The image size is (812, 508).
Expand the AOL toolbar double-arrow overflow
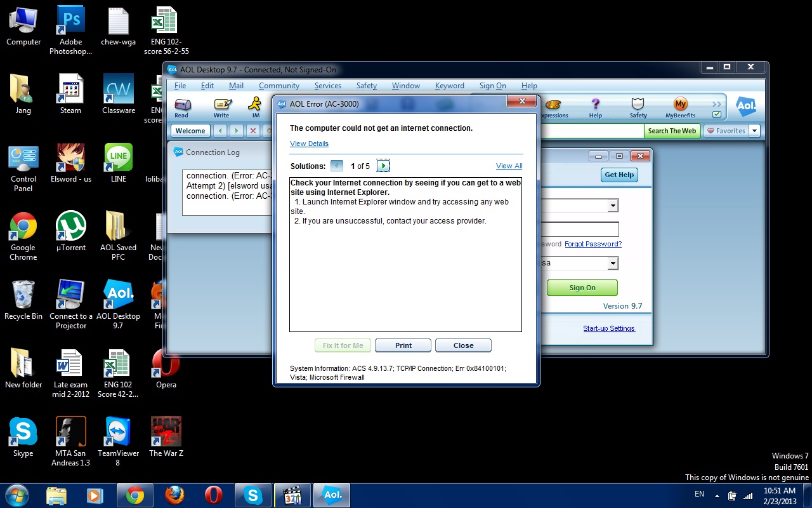pyautogui.click(x=717, y=104)
